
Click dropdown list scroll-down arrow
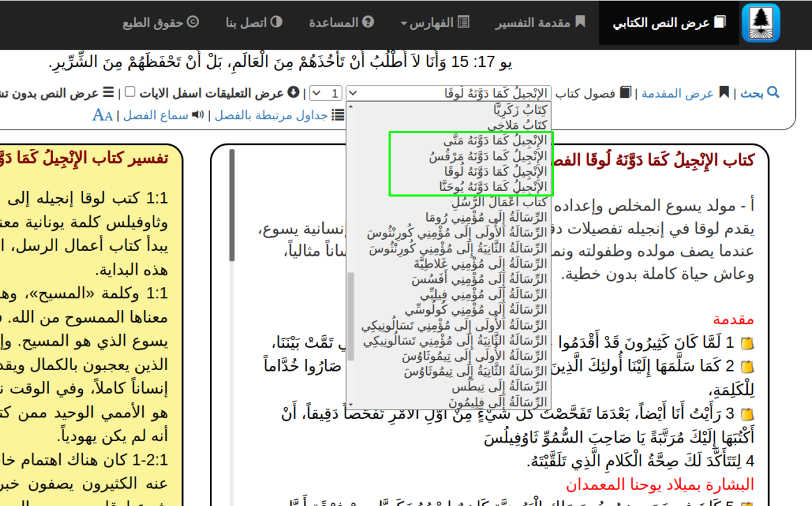(x=351, y=405)
